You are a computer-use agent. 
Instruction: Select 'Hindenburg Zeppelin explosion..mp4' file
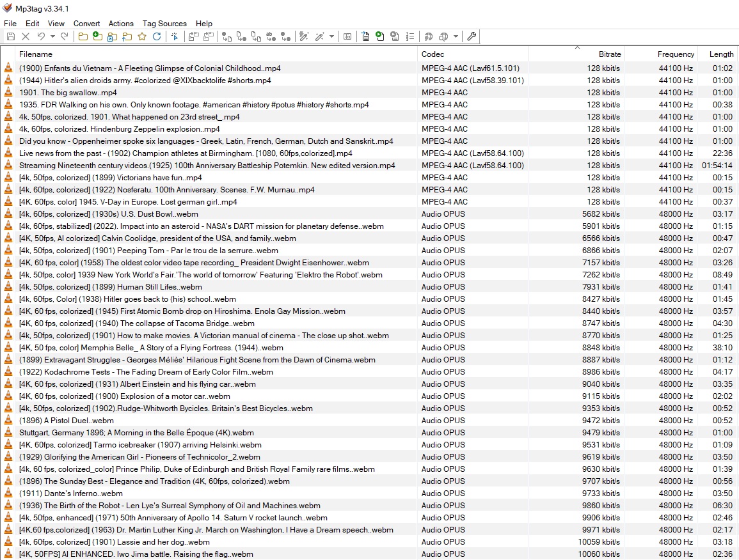(370, 128)
